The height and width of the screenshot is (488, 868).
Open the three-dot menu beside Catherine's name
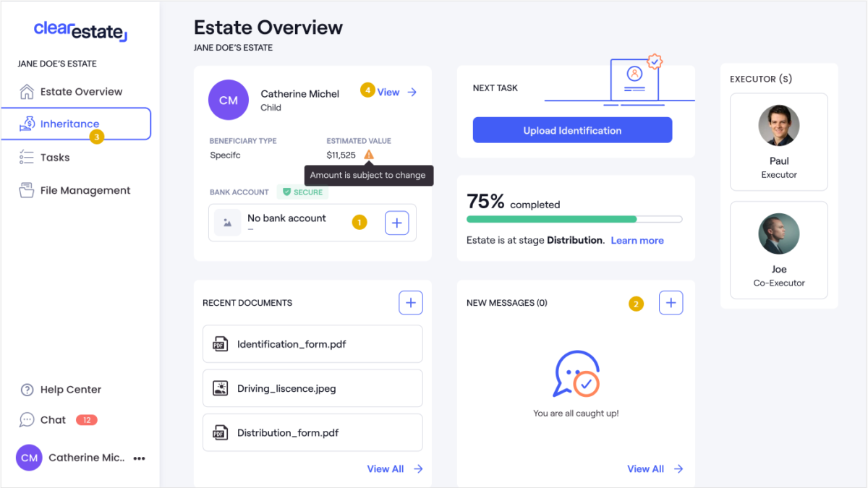pyautogui.click(x=140, y=458)
